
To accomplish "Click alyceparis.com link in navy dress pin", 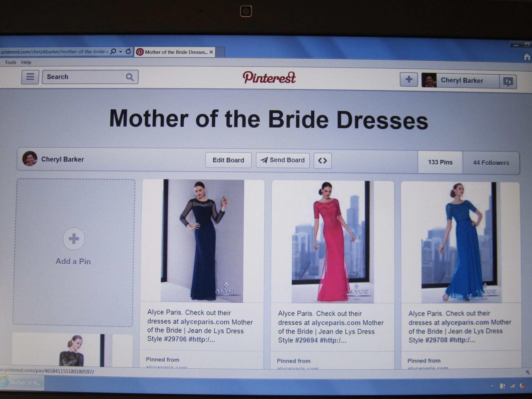I will point(205,322).
